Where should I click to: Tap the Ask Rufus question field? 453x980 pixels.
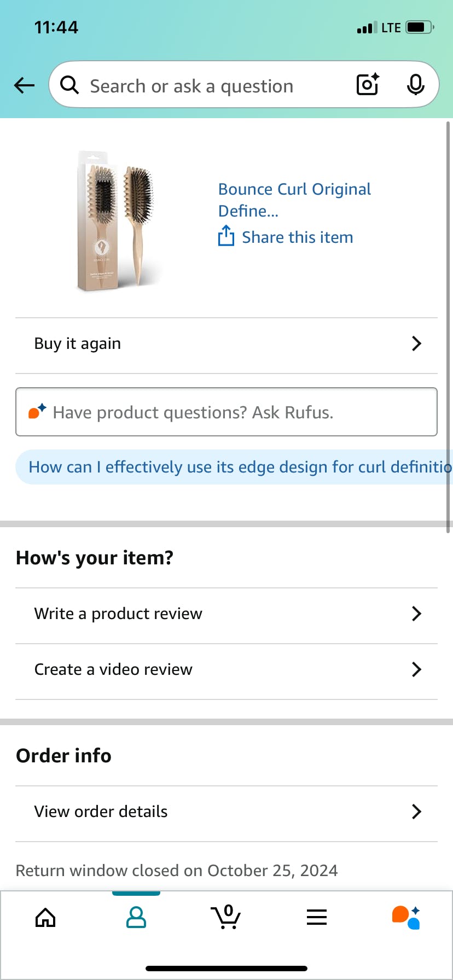226,412
